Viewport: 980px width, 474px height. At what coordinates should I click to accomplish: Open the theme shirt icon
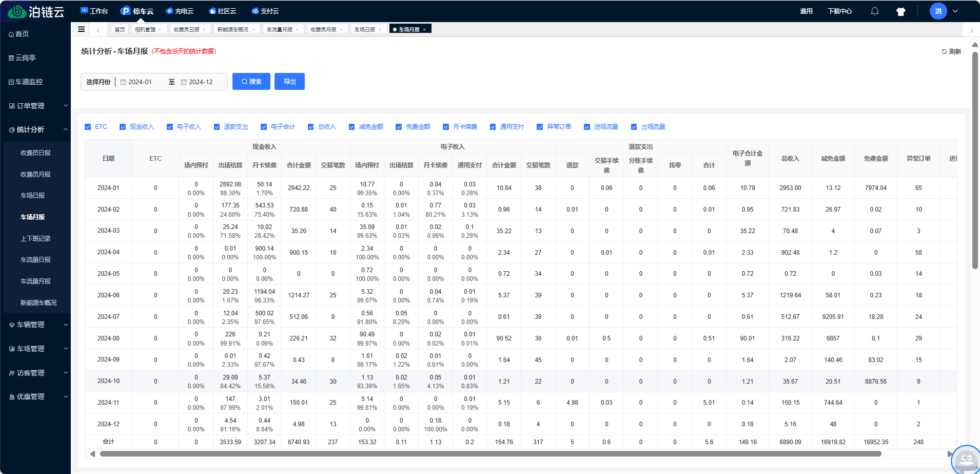click(x=900, y=11)
